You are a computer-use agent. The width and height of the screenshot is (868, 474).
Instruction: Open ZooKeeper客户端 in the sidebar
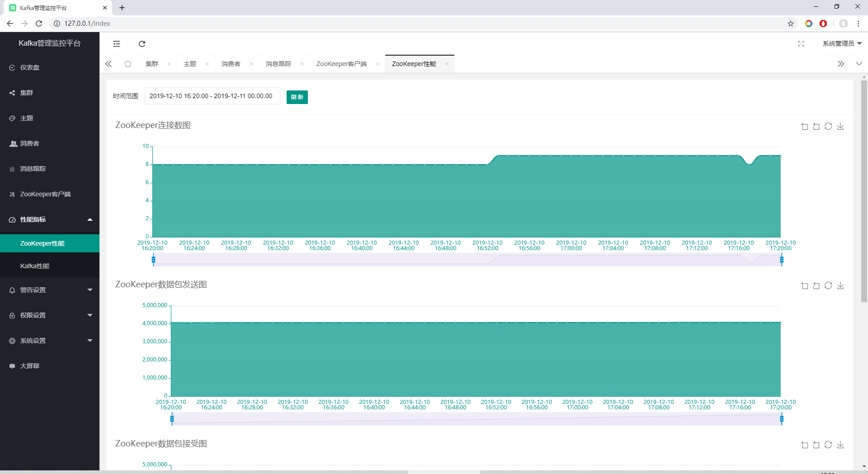click(x=50, y=194)
